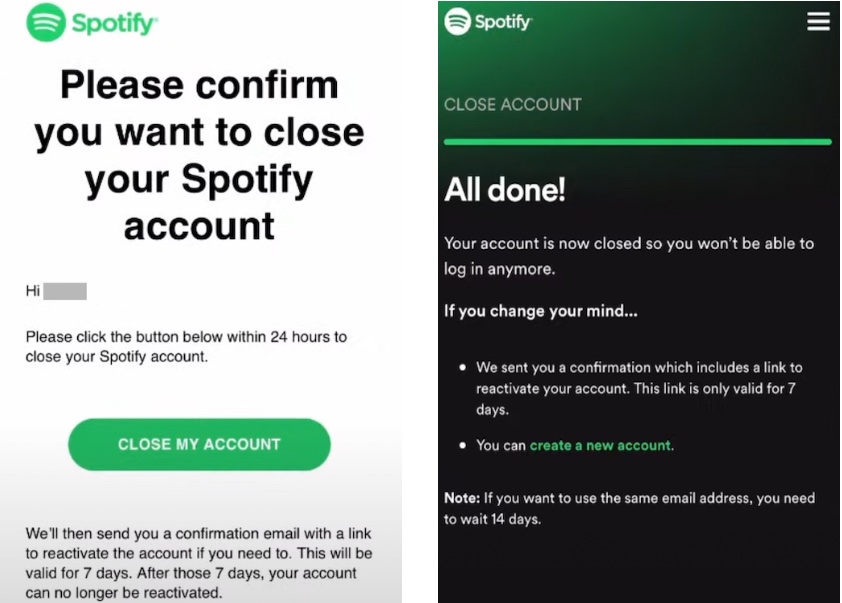
Task: Open the hamburger menu on the dark page
Action: (x=818, y=21)
